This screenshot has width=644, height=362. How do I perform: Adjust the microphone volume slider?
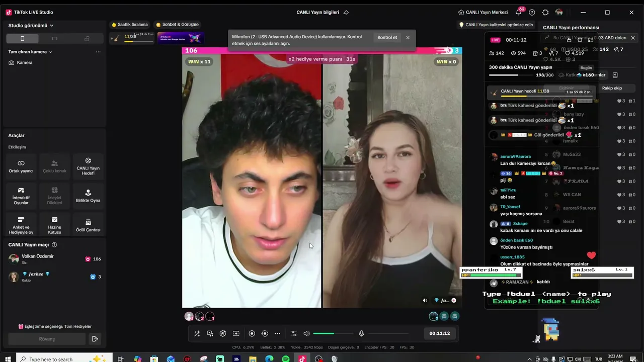388,333
